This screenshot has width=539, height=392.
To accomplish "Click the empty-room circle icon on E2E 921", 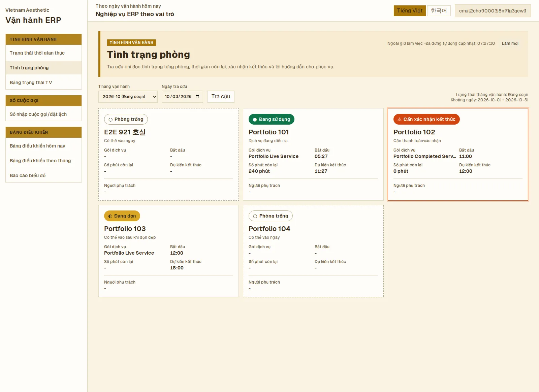I will coord(110,120).
